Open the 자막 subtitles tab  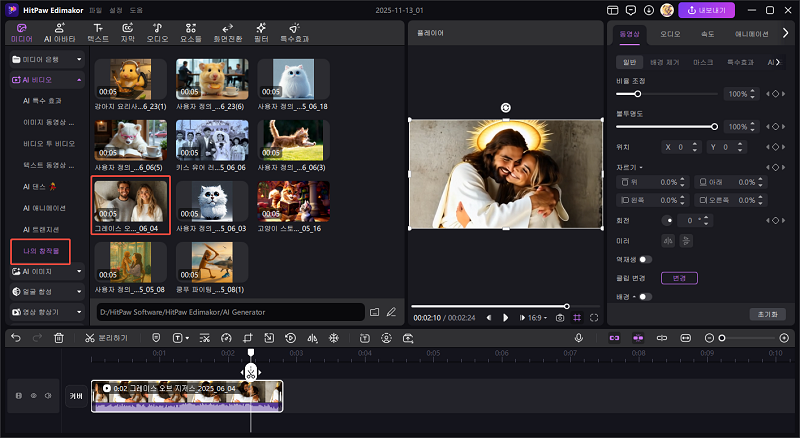[128, 33]
